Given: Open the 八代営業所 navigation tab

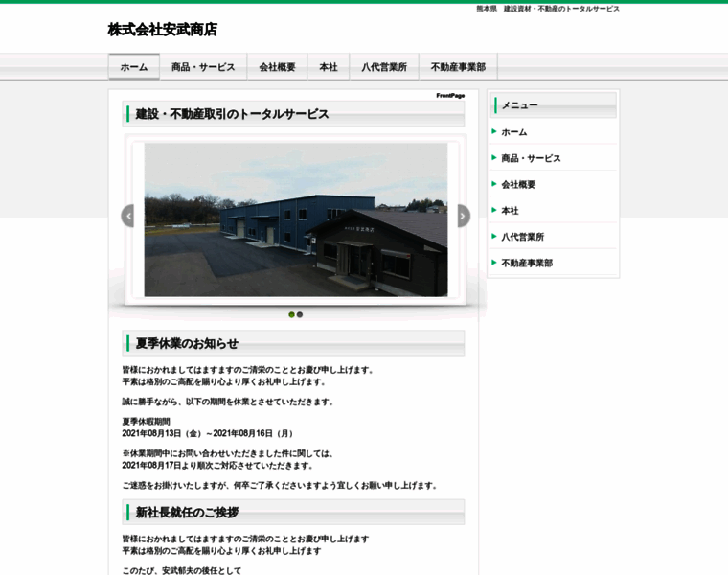Looking at the screenshot, I should (x=384, y=67).
